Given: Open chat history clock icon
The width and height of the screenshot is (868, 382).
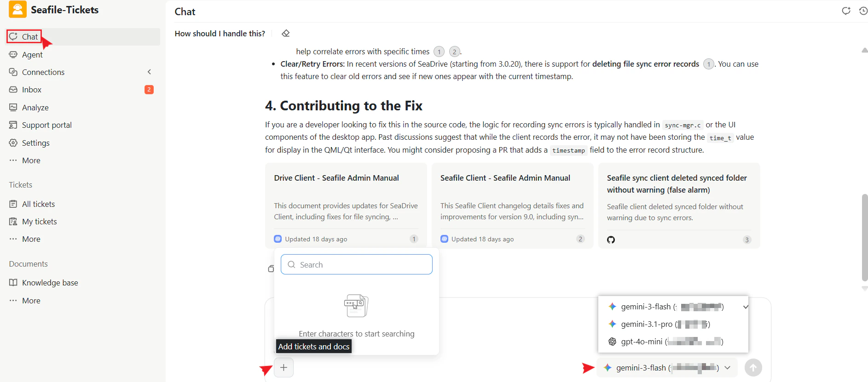Looking at the screenshot, I should tap(863, 11).
